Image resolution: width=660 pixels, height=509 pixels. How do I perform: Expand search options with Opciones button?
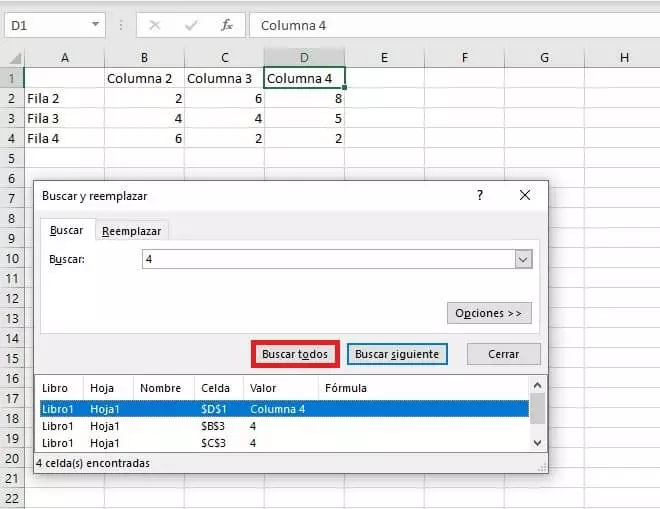click(x=489, y=313)
